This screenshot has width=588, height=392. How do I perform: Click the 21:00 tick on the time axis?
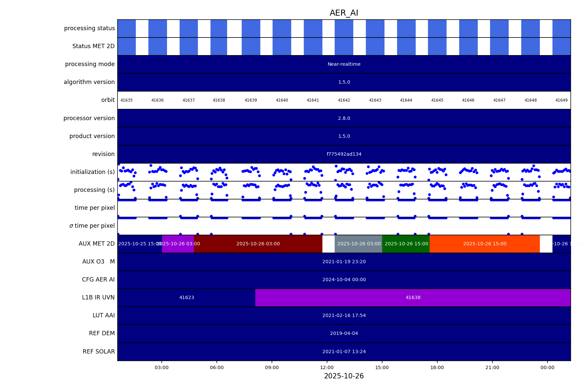492,367
